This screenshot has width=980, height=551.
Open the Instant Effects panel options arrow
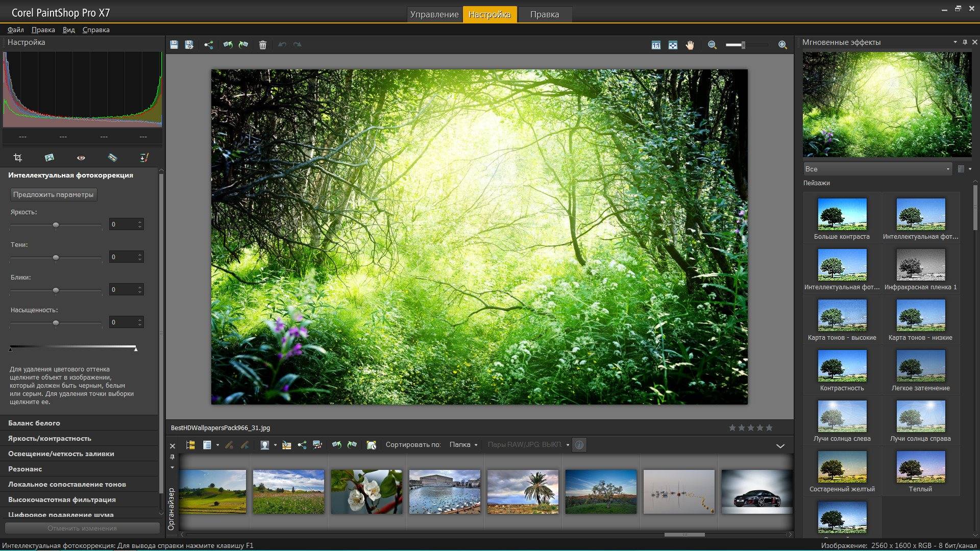click(x=955, y=42)
